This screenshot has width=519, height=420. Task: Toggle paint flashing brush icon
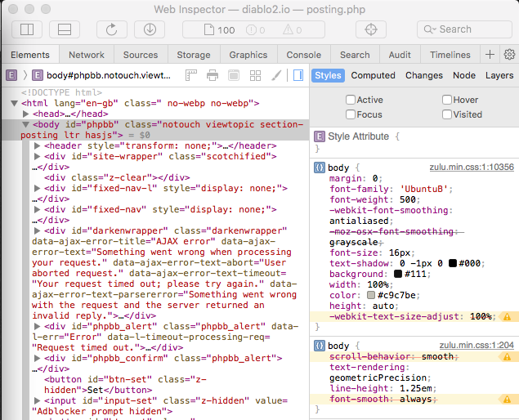(276, 75)
